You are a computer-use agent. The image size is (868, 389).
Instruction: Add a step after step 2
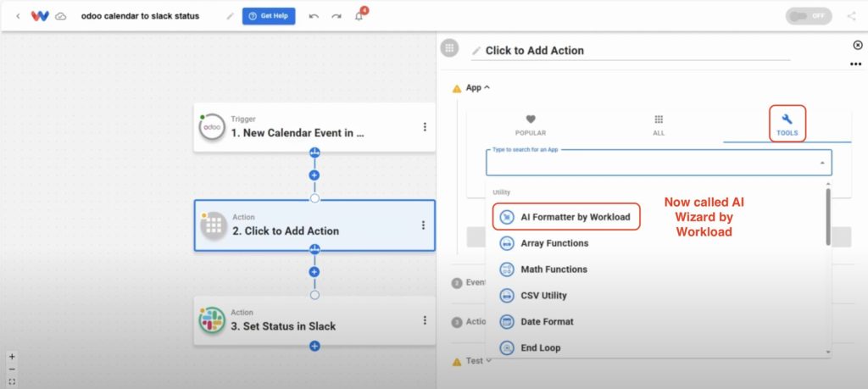(x=314, y=272)
